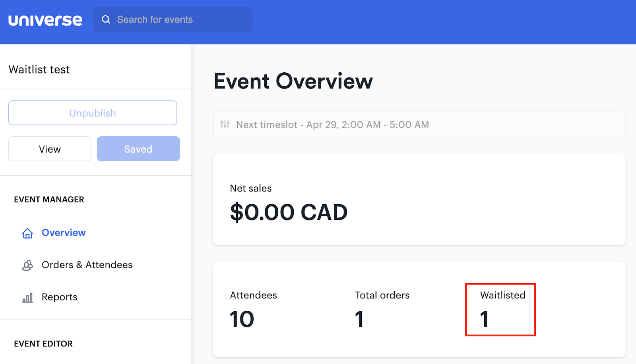Click the Saved button
The image size is (636, 364).
click(138, 149)
